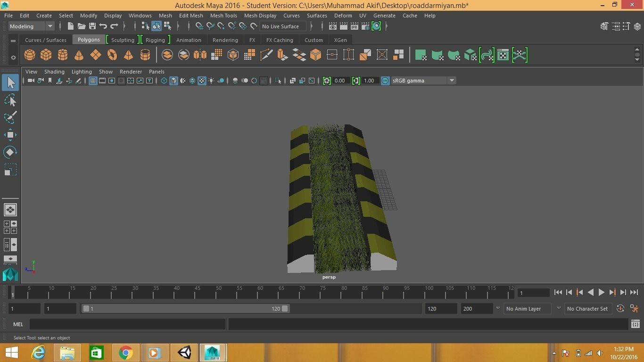Create a polygon pipe from the shelf
644x362 pixels.
[145, 55]
